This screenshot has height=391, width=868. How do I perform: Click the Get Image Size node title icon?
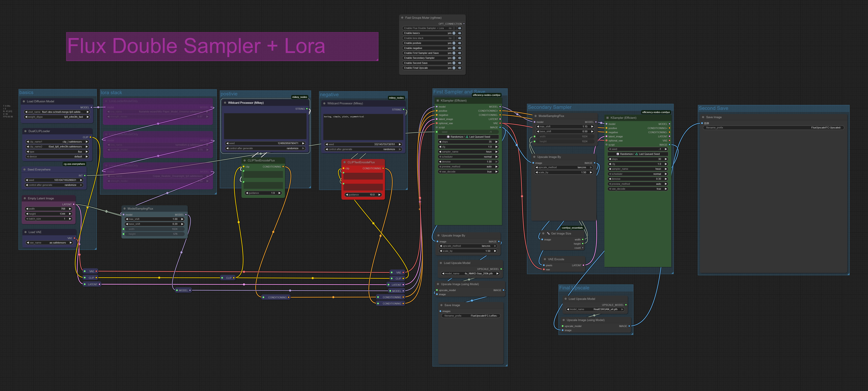pyautogui.click(x=548, y=233)
